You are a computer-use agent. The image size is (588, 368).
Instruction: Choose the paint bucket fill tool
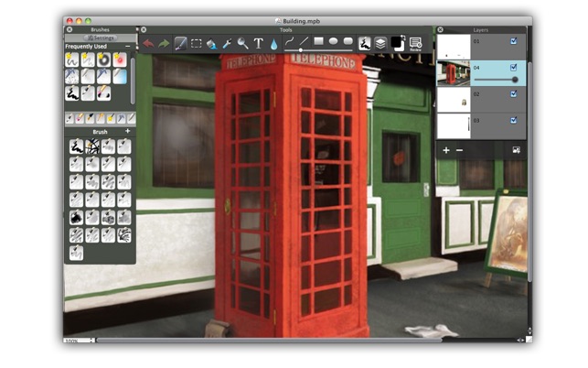pyautogui.click(x=211, y=44)
